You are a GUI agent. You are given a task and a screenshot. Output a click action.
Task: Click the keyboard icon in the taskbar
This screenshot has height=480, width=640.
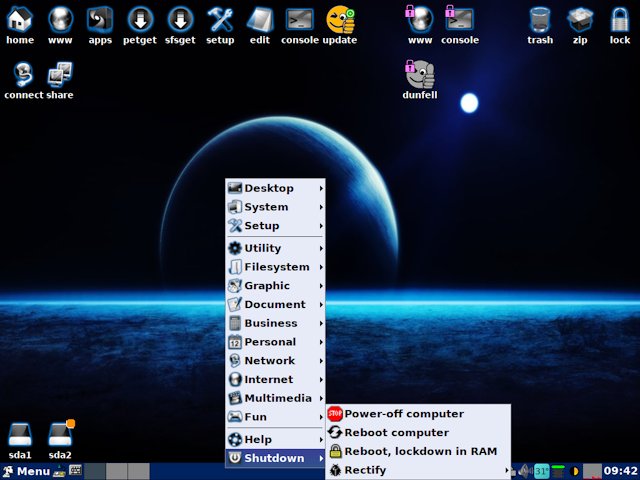coord(76,471)
